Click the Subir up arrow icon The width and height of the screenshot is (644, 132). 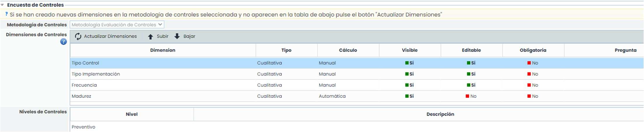pos(150,36)
